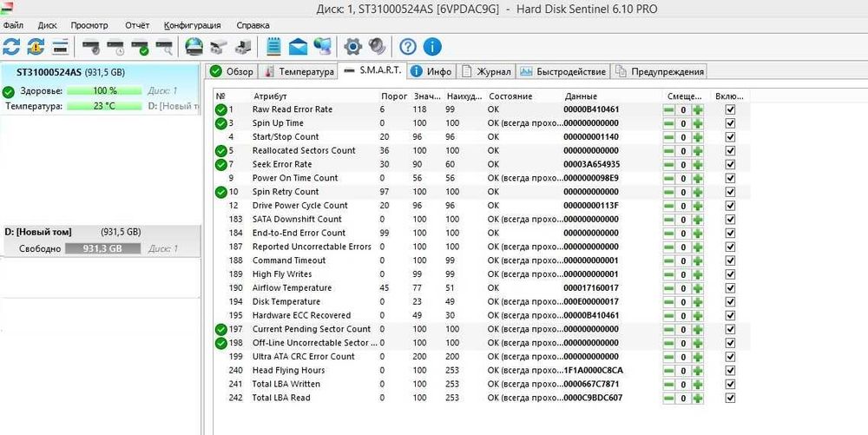
Task: Click the 931,3 GB free space bar
Action: [x=103, y=249]
